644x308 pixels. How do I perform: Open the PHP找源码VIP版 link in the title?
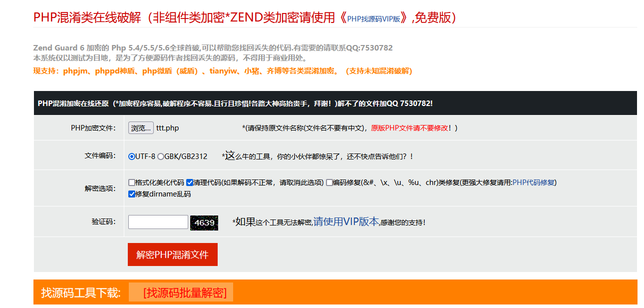[373, 16]
